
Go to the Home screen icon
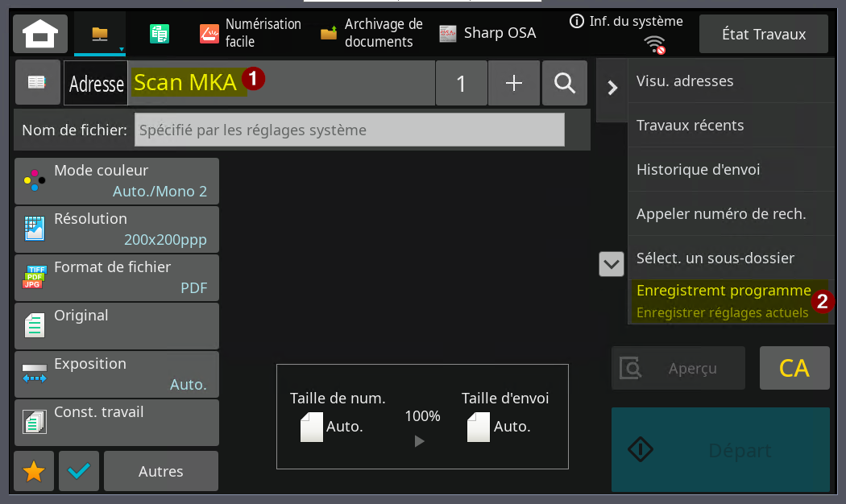coord(40,34)
